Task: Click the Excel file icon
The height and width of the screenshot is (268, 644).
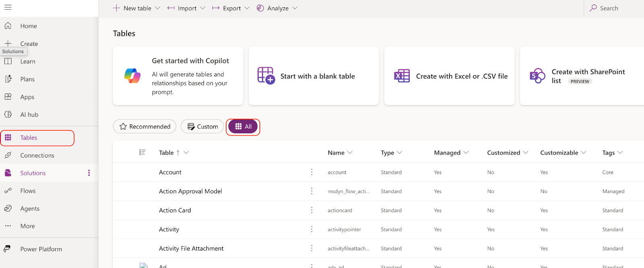Action: point(402,76)
